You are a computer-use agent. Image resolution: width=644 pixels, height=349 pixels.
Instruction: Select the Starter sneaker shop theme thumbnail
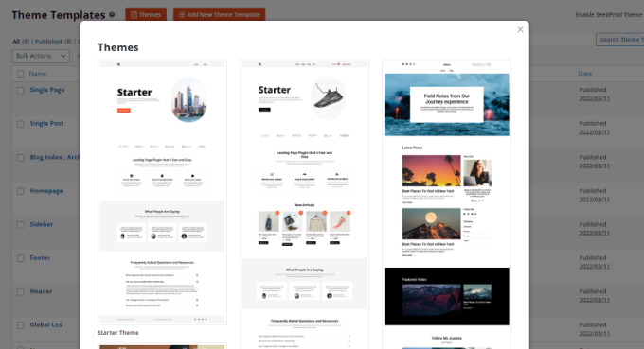point(304,204)
